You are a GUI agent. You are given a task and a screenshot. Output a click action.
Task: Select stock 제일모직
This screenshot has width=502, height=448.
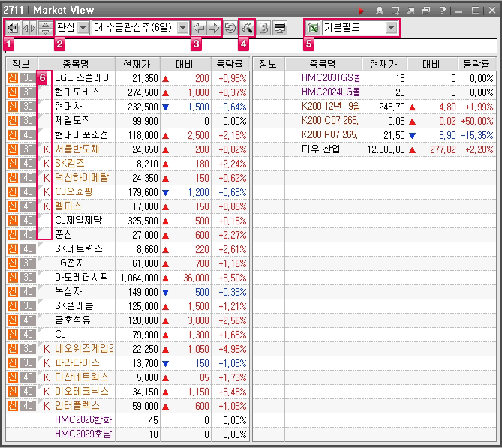(72, 121)
